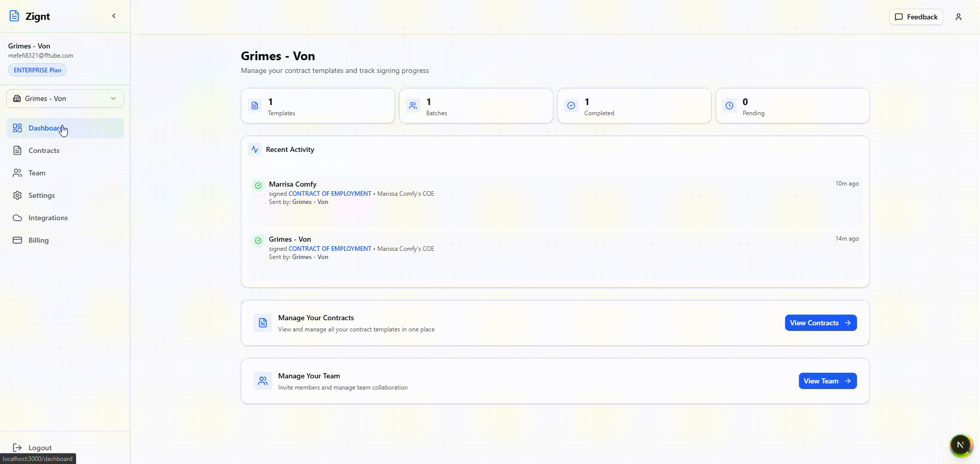The width and height of the screenshot is (980, 464).
Task: Go to Contracts in the sidebar
Action: tap(44, 150)
